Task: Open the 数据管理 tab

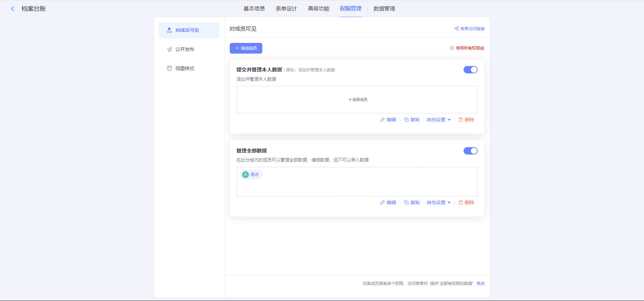Action: pyautogui.click(x=384, y=9)
